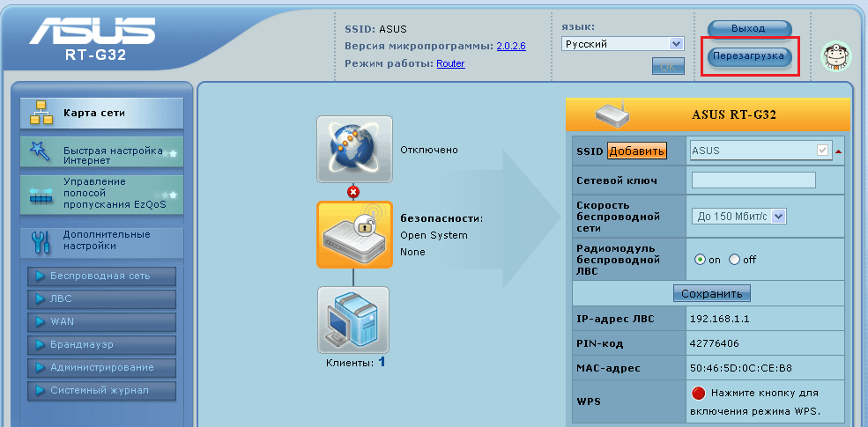Click the ASUS logo

[93, 31]
